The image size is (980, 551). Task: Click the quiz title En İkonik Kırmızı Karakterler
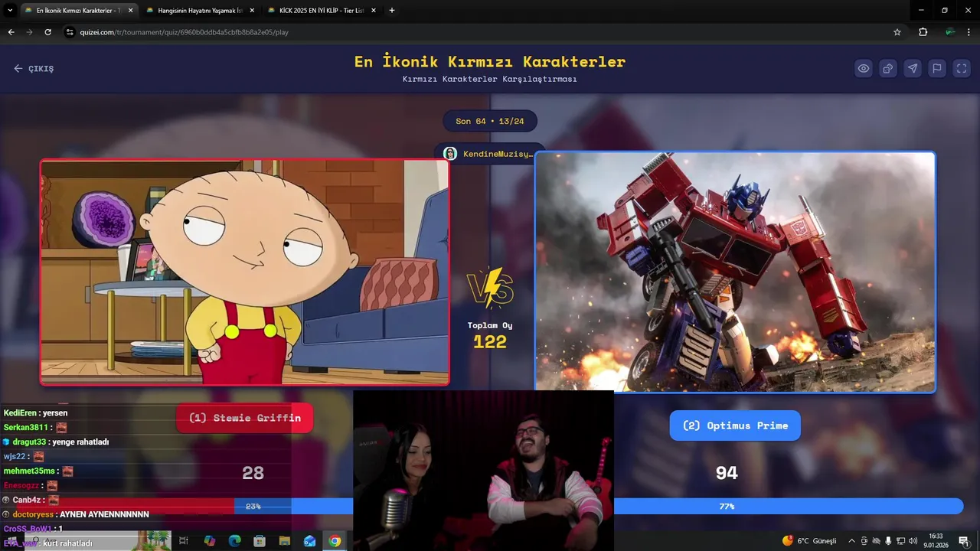[x=490, y=61]
